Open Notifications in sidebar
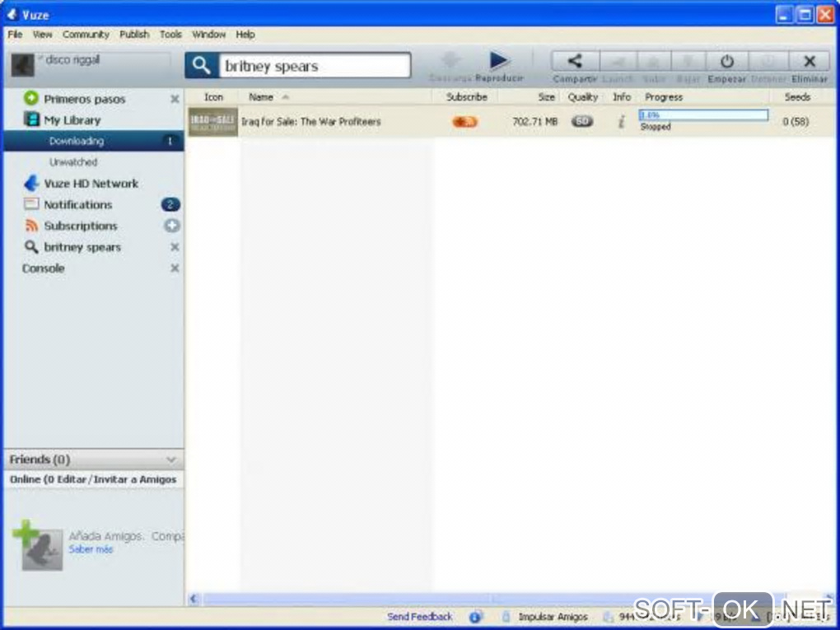840x630 pixels. point(77,204)
